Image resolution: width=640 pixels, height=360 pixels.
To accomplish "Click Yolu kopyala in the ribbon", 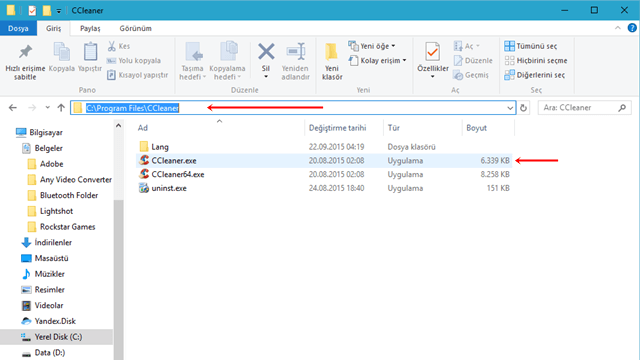I will point(134,60).
